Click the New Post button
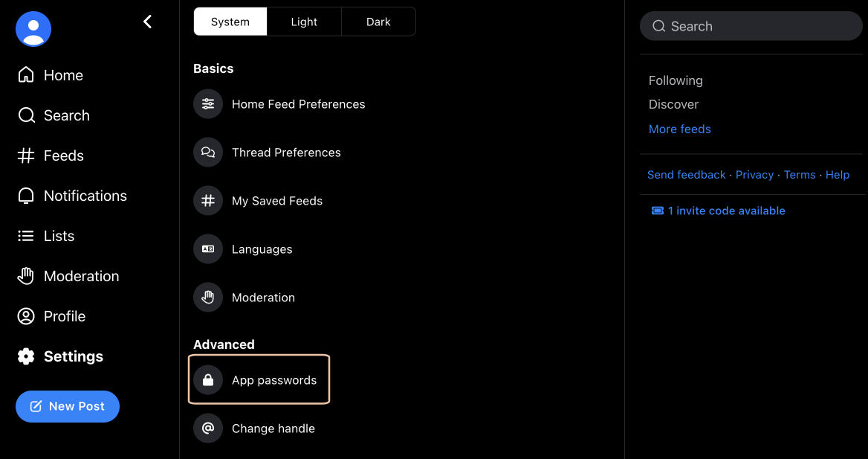868x459 pixels. click(68, 406)
